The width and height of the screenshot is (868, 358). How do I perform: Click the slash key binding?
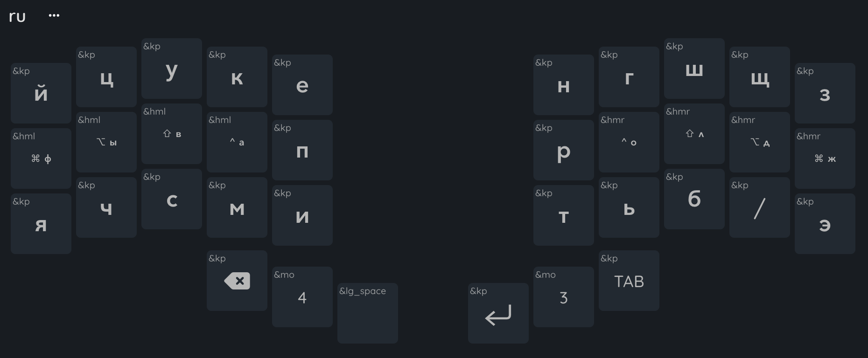point(760,207)
